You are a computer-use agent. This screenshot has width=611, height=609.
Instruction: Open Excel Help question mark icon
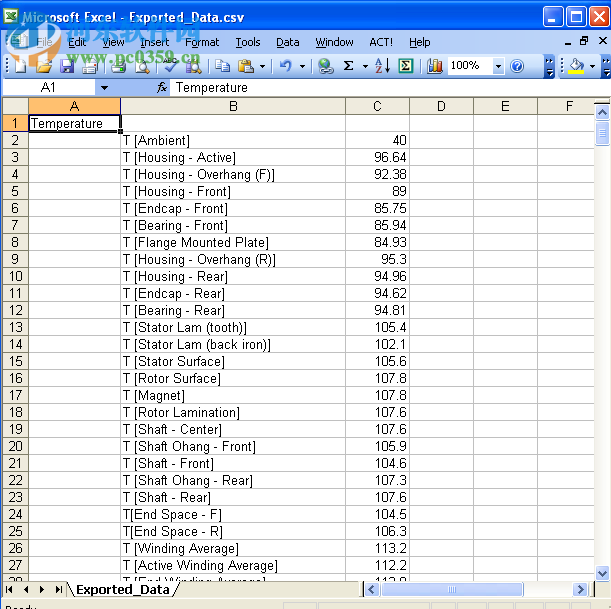[x=517, y=66]
